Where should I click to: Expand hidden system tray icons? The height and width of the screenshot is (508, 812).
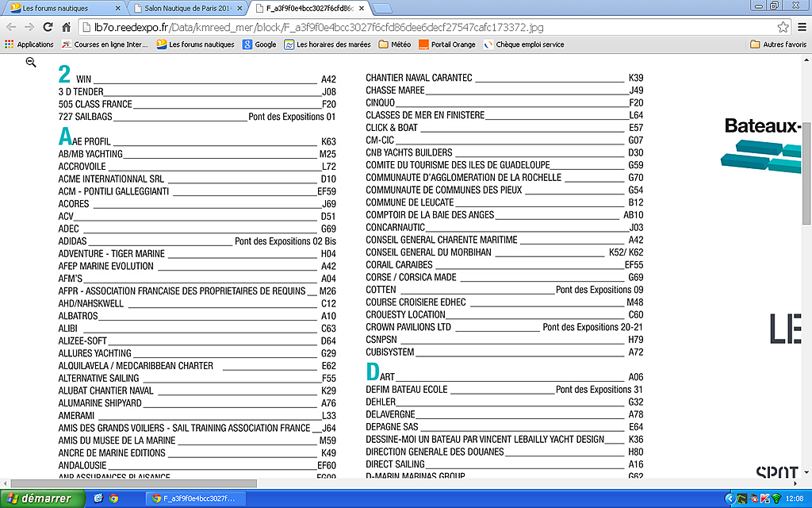click(x=730, y=498)
